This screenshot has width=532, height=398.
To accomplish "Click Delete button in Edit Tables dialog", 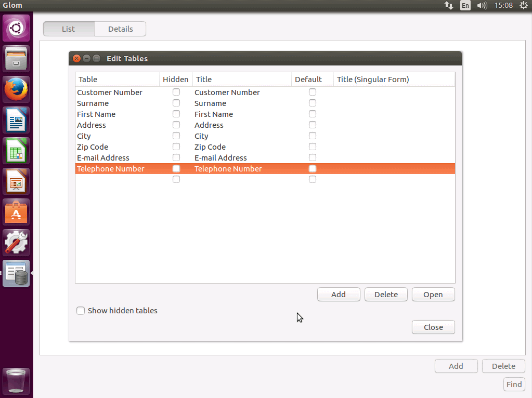I will coord(386,295).
